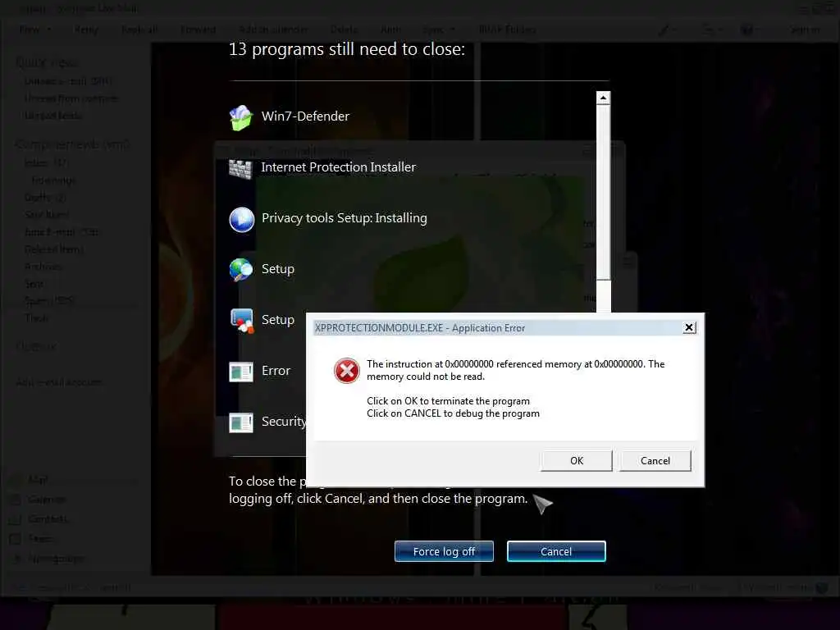This screenshot has width=840, height=630.
Task: Click the red error icon in dialog
Action: coord(347,371)
